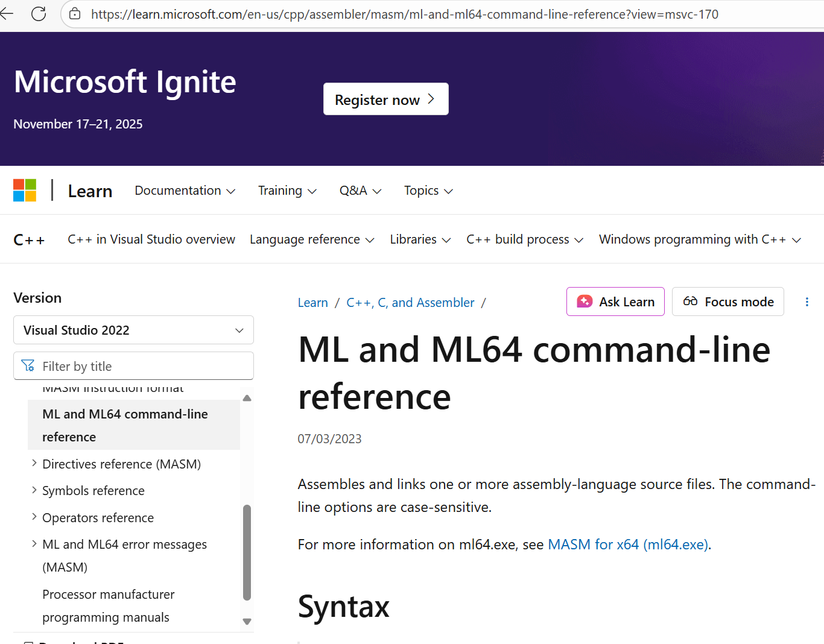Click the 07/03/2023 article date

click(329, 439)
